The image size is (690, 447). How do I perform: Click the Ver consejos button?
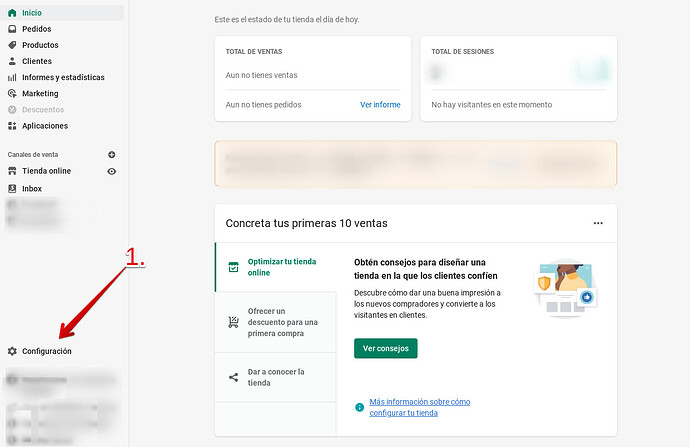coord(385,348)
